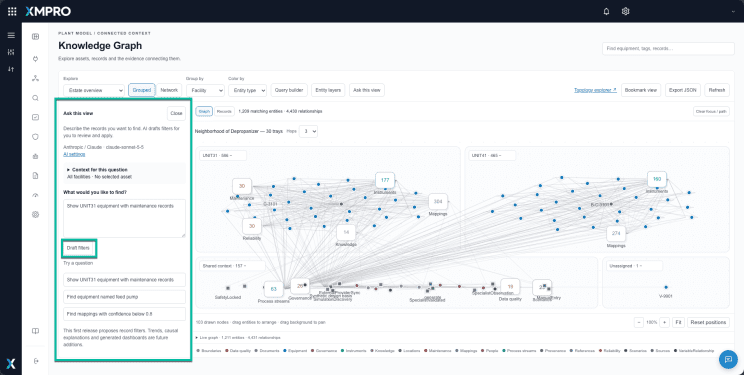The image size is (744, 375).
Task: Click the XMPRO X logo bottom-left
Action: (11, 364)
